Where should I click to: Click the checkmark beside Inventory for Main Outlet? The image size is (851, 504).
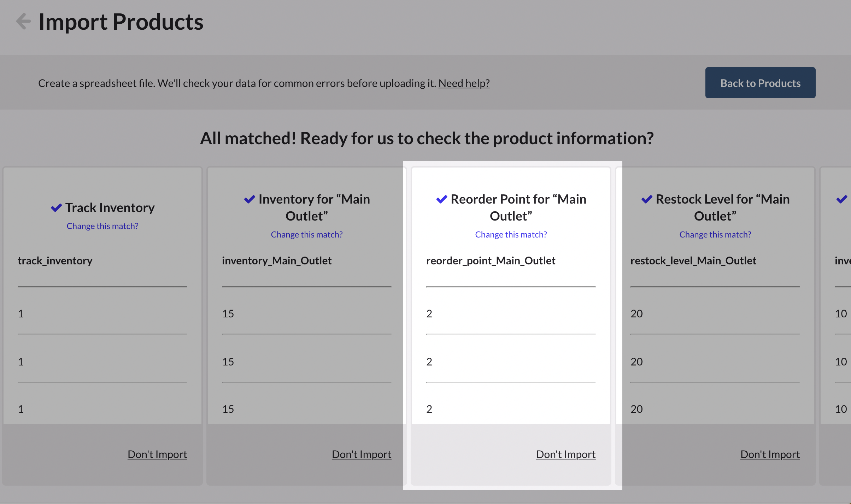(x=250, y=199)
